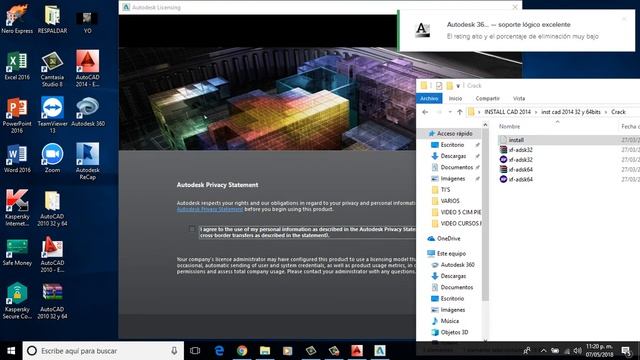The width and height of the screenshot is (640, 360).
Task: Launch Camtasia Studio 8 desktop shortcut
Action: [52, 69]
